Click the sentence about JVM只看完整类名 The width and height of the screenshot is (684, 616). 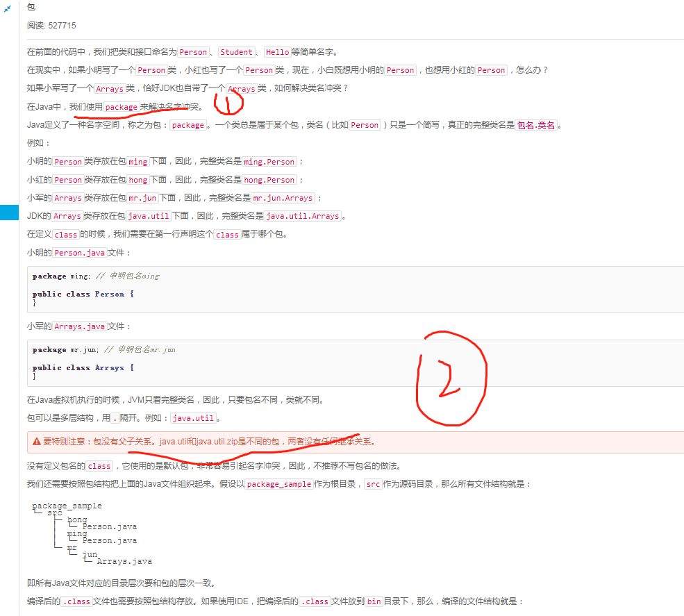click(175, 399)
